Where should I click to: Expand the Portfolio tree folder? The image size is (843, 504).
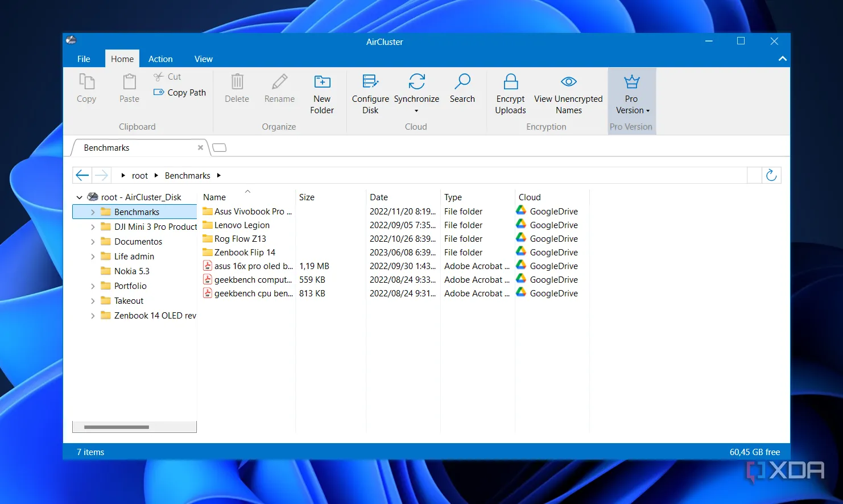(x=93, y=286)
